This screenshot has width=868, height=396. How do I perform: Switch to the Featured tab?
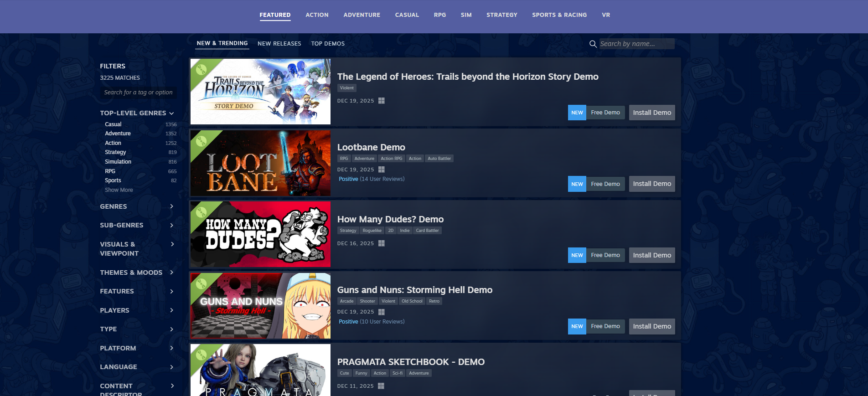275,15
